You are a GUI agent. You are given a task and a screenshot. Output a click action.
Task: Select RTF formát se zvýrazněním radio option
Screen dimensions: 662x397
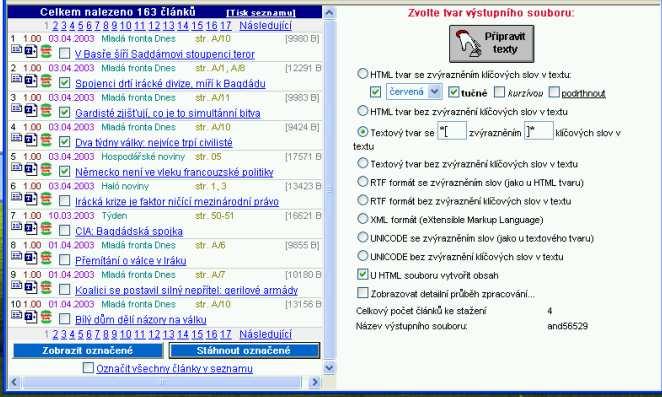tap(362, 182)
